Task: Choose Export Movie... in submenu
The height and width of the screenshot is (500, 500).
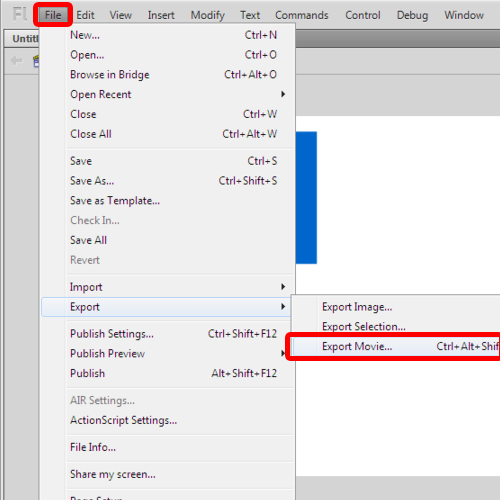Action: coord(396,347)
